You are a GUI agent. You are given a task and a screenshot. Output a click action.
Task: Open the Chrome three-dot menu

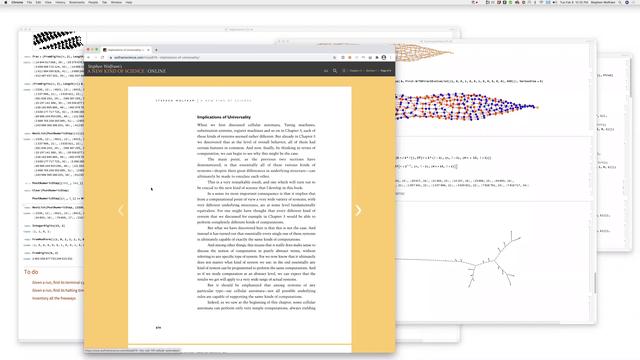click(x=391, y=58)
